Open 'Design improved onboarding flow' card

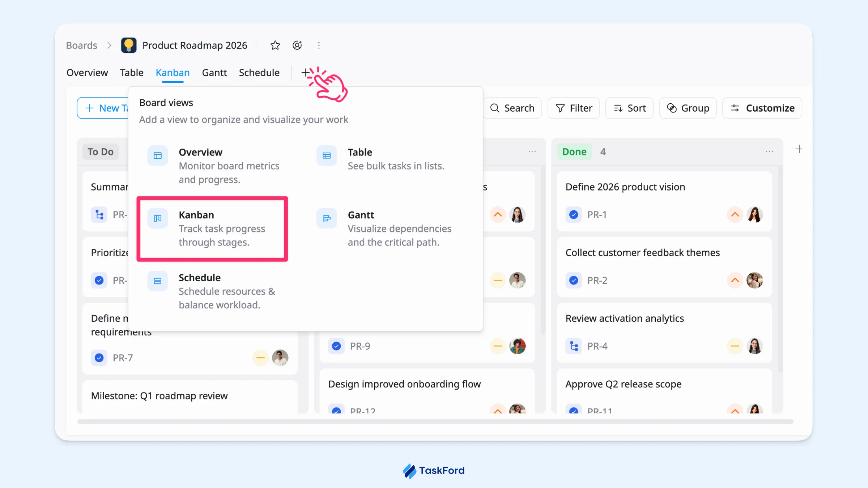point(427,391)
